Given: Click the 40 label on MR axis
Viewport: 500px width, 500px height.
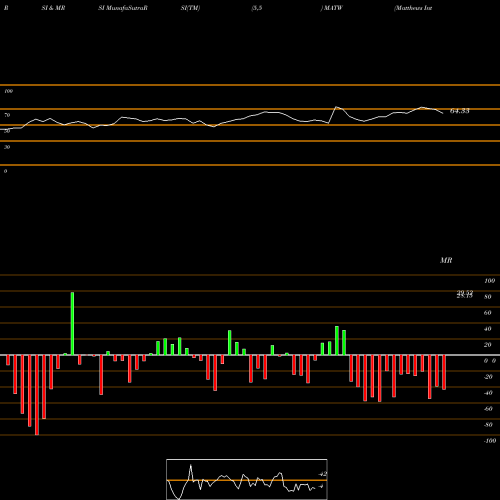Looking at the screenshot, I should click(x=488, y=329).
